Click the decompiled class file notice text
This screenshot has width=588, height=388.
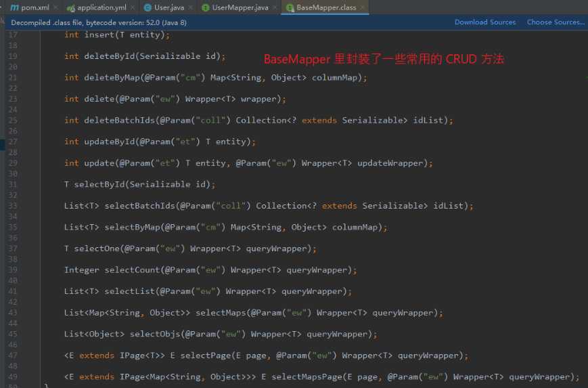[99, 22]
